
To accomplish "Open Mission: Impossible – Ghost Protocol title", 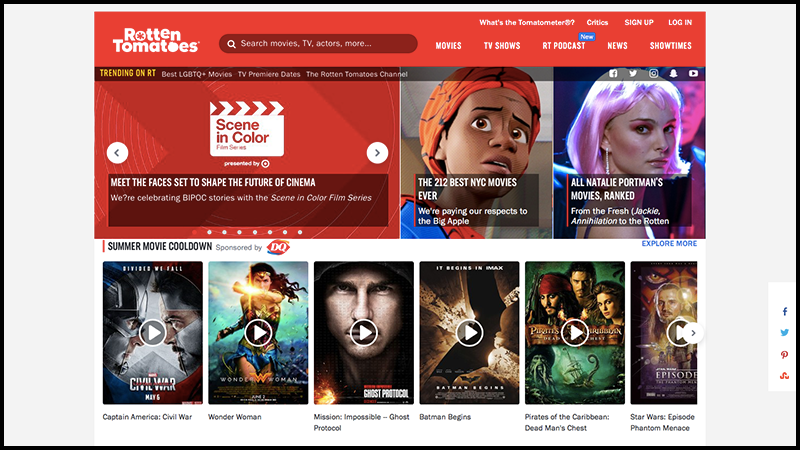I will click(x=361, y=422).
